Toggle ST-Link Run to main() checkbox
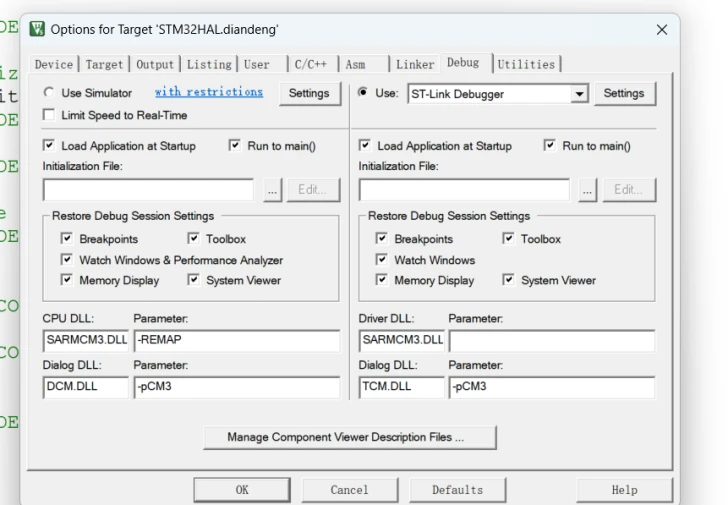The width and height of the screenshot is (728, 505). pos(550,146)
